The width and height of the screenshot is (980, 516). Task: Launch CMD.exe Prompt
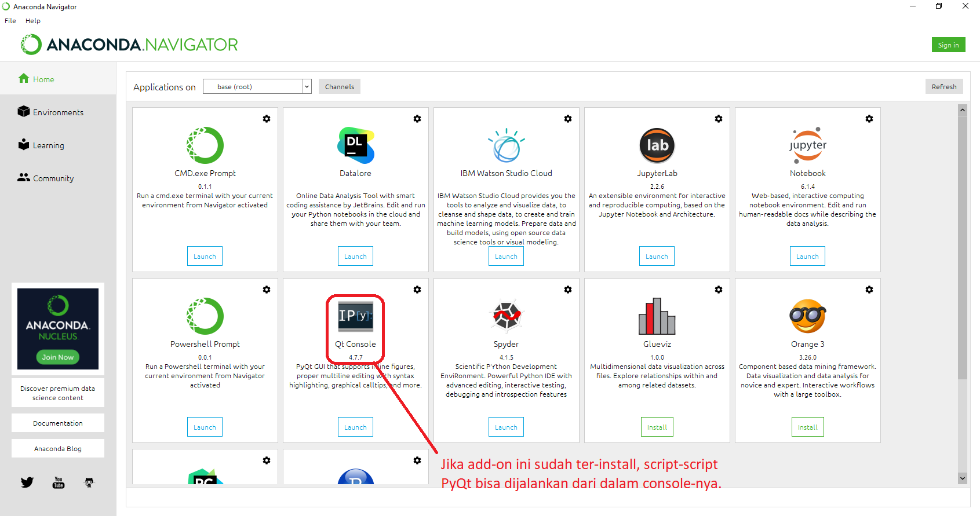[205, 256]
